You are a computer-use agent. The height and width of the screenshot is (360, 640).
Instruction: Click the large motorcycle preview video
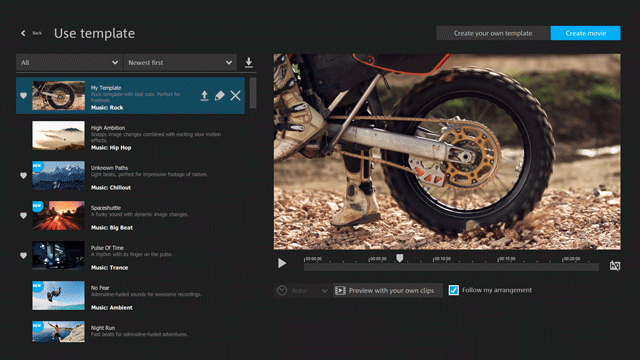pyautogui.click(x=447, y=151)
